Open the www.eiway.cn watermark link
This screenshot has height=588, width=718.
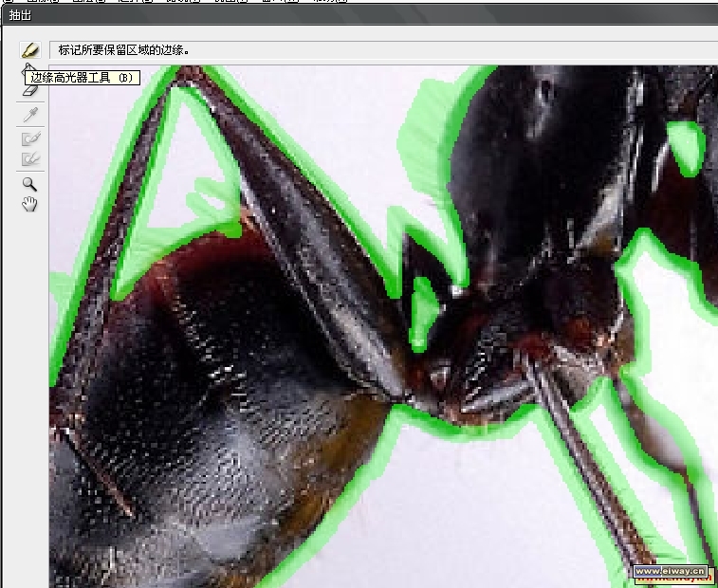tap(671, 571)
